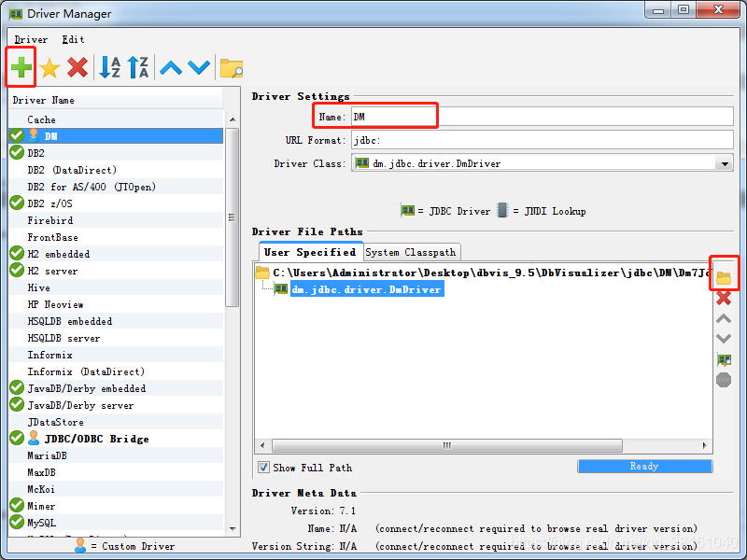This screenshot has width=747, height=560.
Task: Select HSQLDB server driver
Action: point(116,338)
